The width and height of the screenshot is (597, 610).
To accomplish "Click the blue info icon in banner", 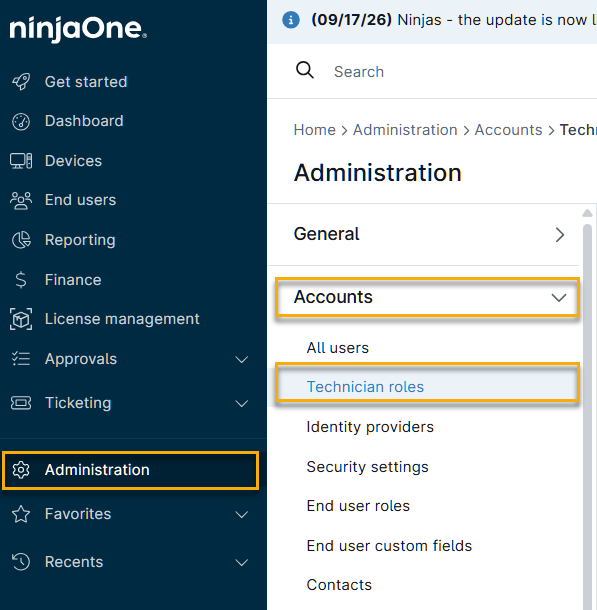I will [291, 20].
